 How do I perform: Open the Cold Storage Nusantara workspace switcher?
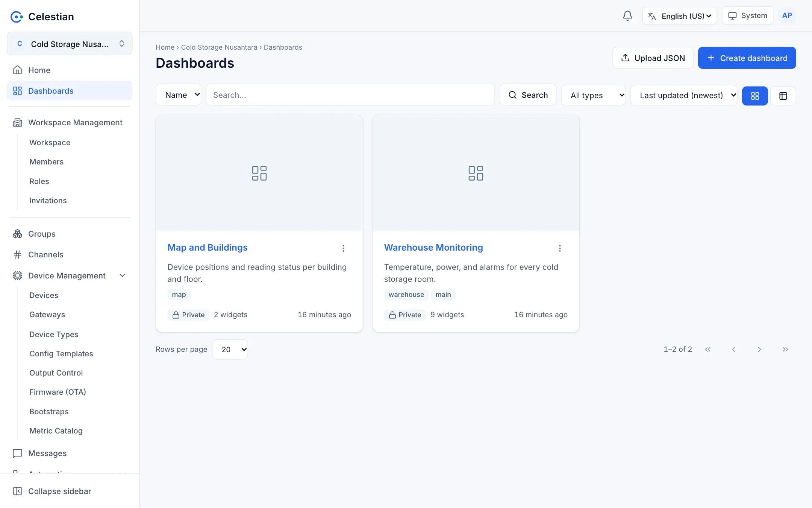pos(70,44)
